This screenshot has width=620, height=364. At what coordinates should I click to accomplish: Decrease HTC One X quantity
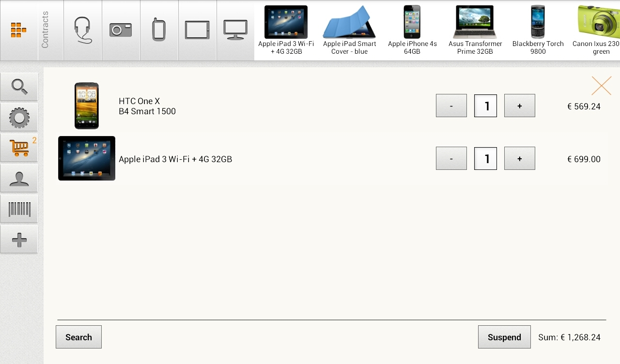(x=451, y=106)
